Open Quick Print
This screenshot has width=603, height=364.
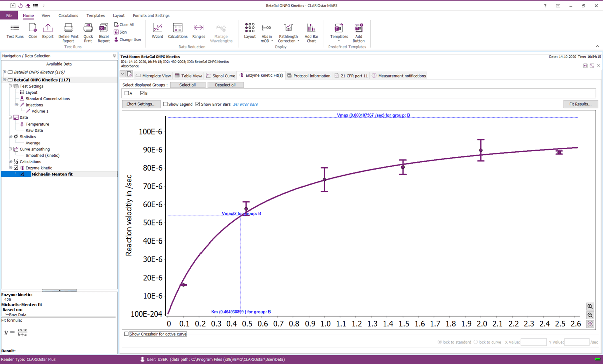[88, 30]
